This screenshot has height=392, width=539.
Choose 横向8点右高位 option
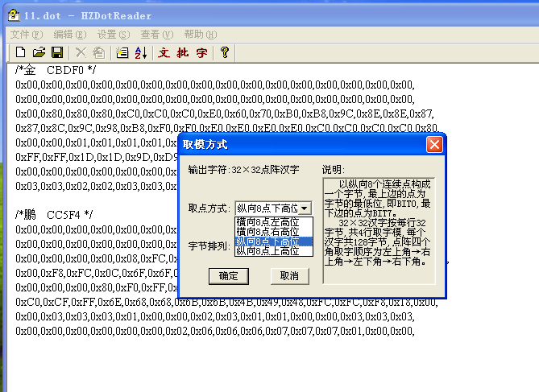click(x=267, y=231)
